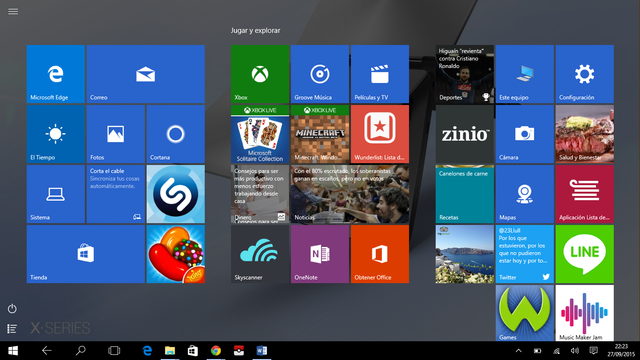Open the Configuración settings tile
Viewport: 640px width, 360px height.
click(x=584, y=74)
